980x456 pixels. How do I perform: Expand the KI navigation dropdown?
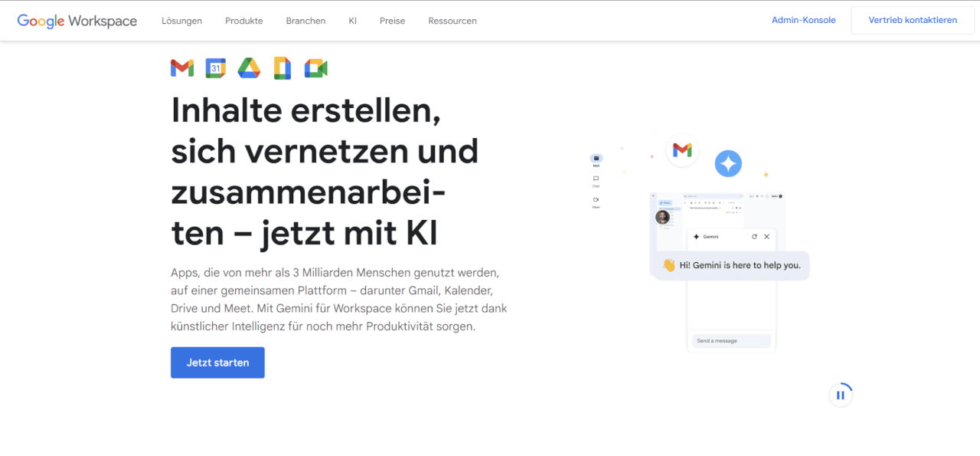click(352, 21)
